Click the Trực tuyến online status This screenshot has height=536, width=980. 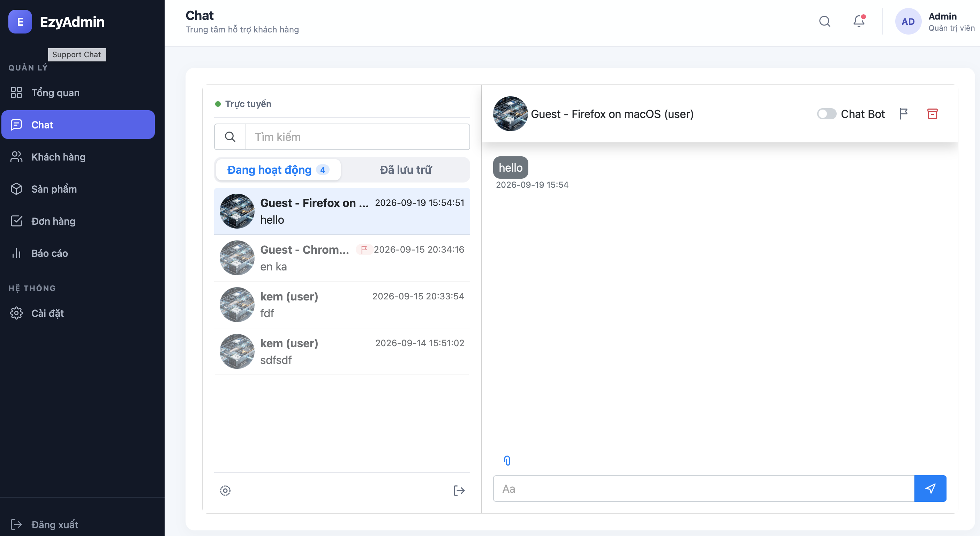pos(243,104)
